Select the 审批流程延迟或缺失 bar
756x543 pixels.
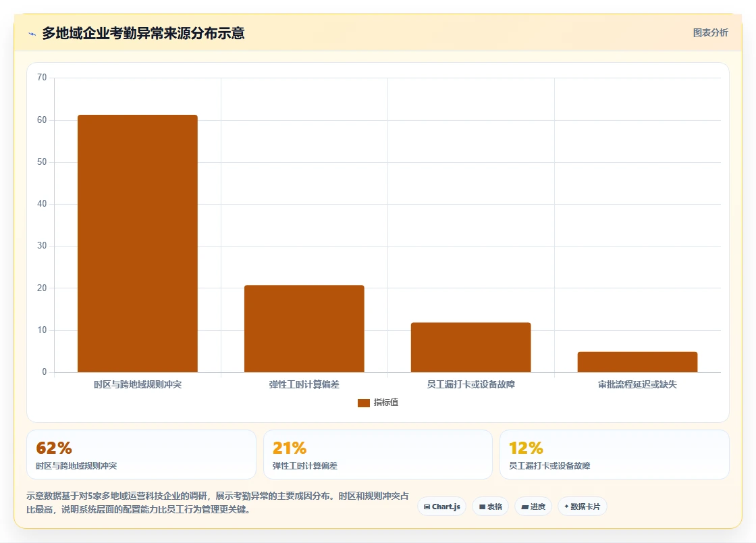tap(637, 362)
